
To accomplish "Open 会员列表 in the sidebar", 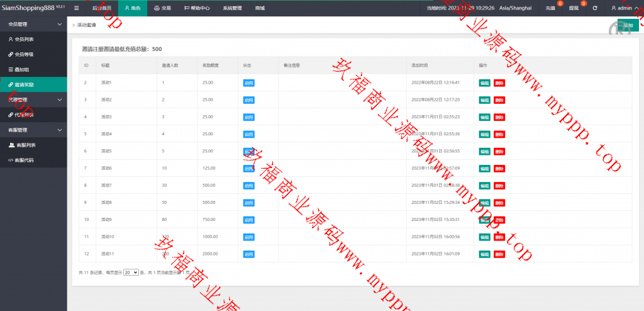I will tap(25, 39).
